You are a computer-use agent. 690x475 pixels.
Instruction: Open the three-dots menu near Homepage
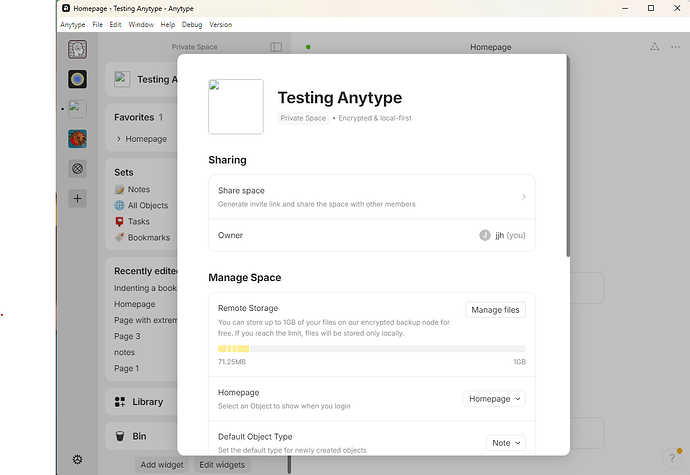[675, 47]
